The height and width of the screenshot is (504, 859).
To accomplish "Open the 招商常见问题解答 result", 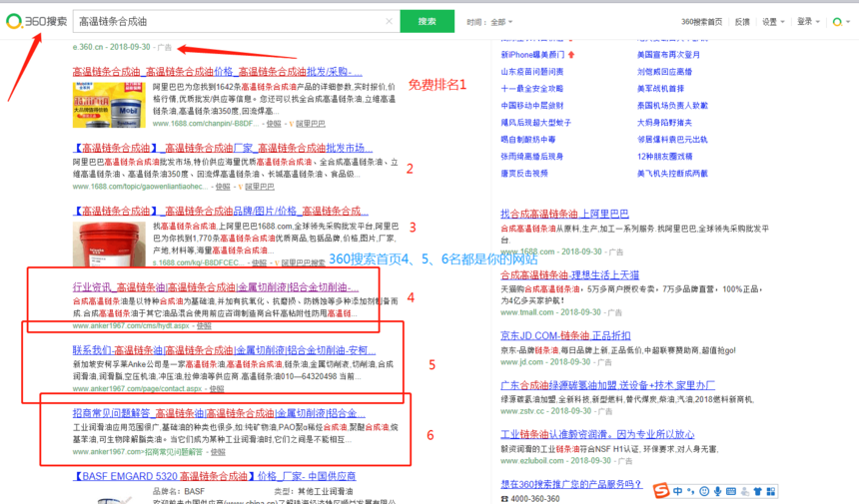I will [x=219, y=413].
